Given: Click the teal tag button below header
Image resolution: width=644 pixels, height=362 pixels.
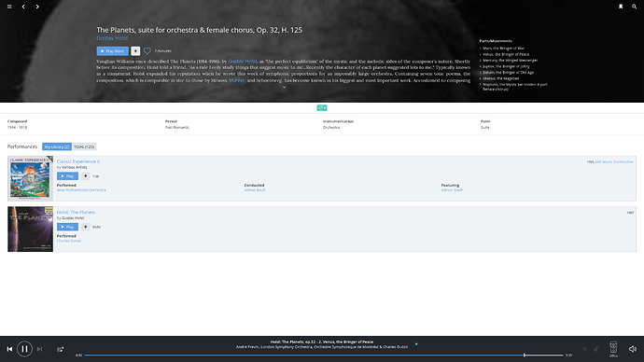Looking at the screenshot, I should (x=322, y=108).
